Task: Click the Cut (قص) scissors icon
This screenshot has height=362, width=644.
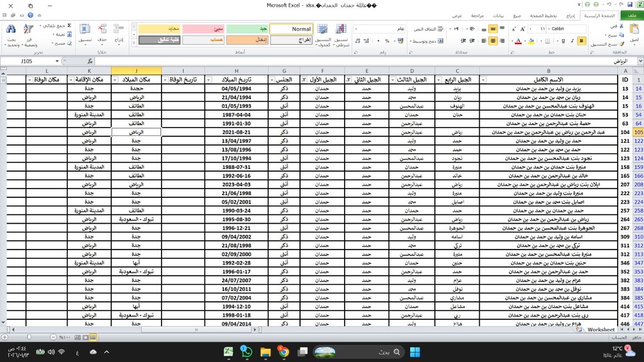Action: click(621, 26)
